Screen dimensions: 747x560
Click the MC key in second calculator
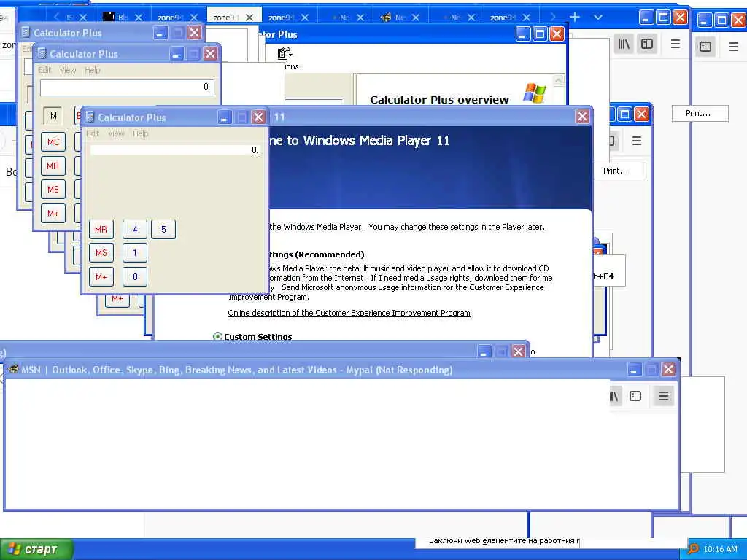(53, 142)
